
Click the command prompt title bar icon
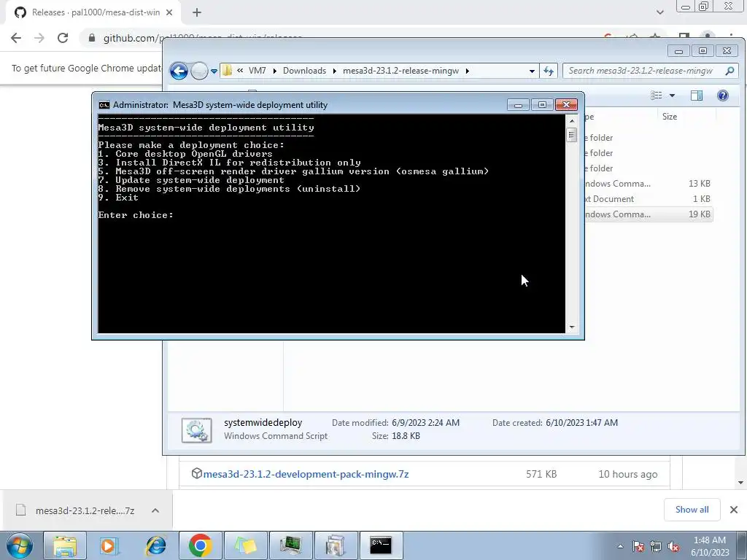[104, 105]
